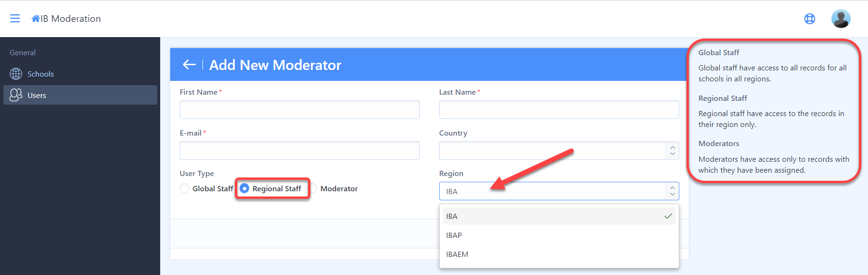868x275 pixels.
Task: Click the back arrow in Add New Moderator
Action: pyautogui.click(x=189, y=65)
